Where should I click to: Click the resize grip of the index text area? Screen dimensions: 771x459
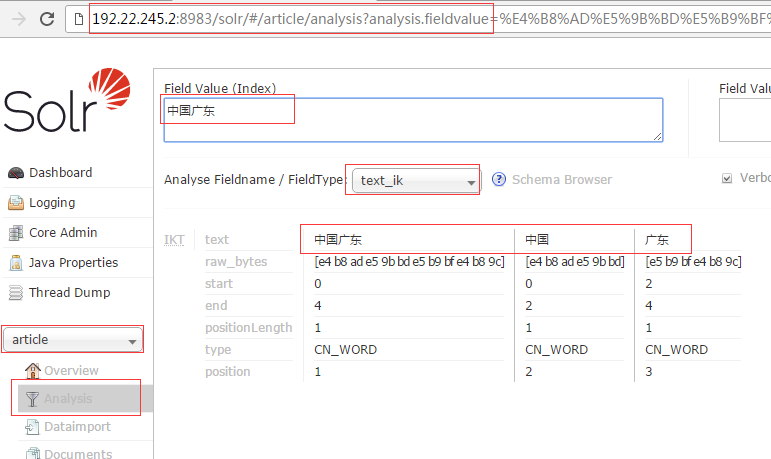[x=657, y=137]
